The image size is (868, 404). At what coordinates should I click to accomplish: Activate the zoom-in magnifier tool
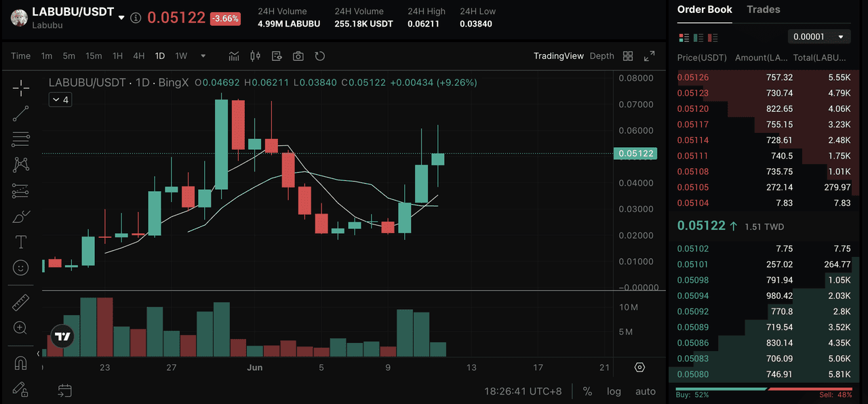21,328
